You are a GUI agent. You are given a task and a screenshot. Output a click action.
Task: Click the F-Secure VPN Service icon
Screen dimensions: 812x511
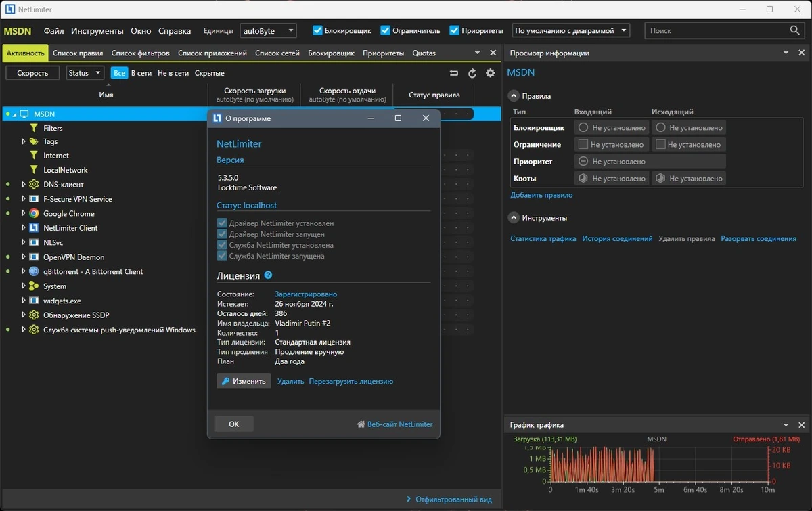tap(33, 199)
